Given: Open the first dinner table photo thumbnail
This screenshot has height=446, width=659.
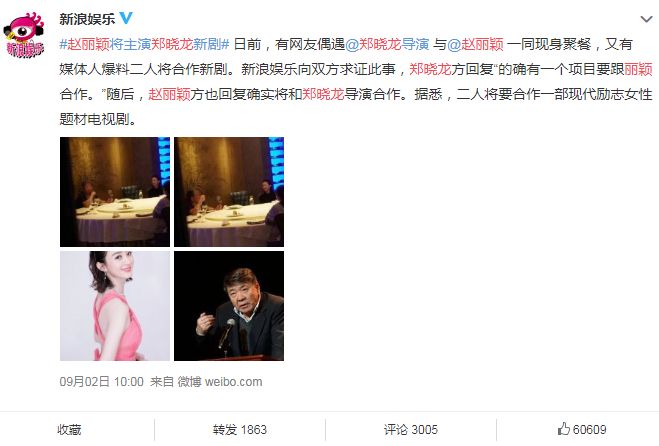Looking at the screenshot, I should click(x=115, y=192).
